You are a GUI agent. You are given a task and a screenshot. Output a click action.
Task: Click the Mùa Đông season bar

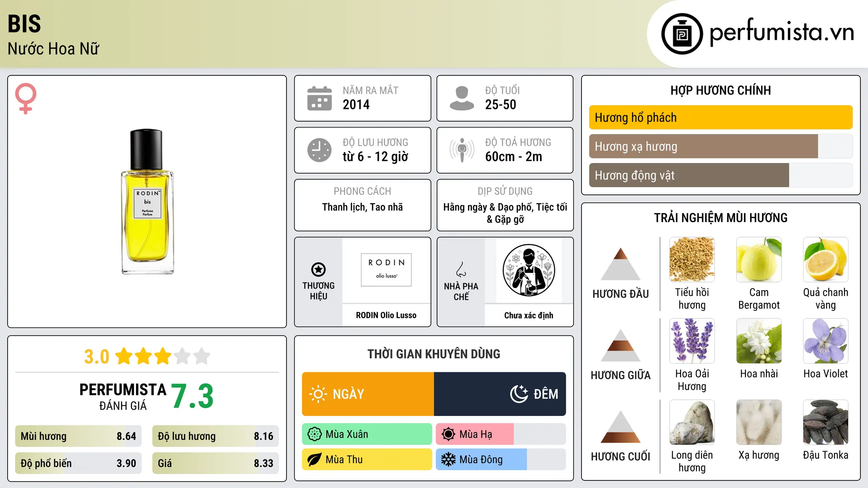pos(501,460)
